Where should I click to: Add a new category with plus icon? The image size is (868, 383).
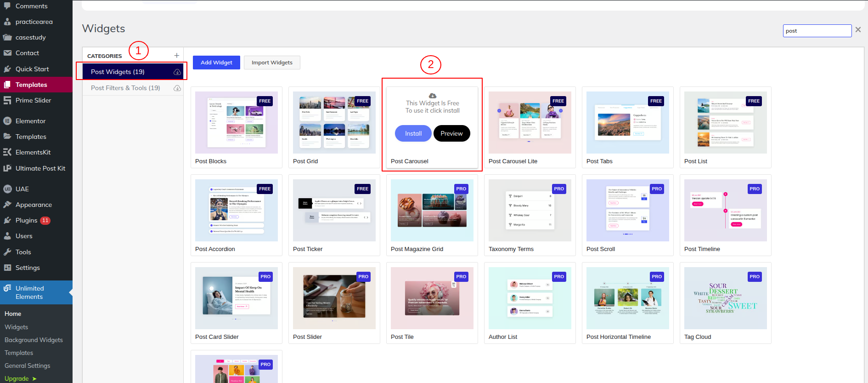click(177, 56)
